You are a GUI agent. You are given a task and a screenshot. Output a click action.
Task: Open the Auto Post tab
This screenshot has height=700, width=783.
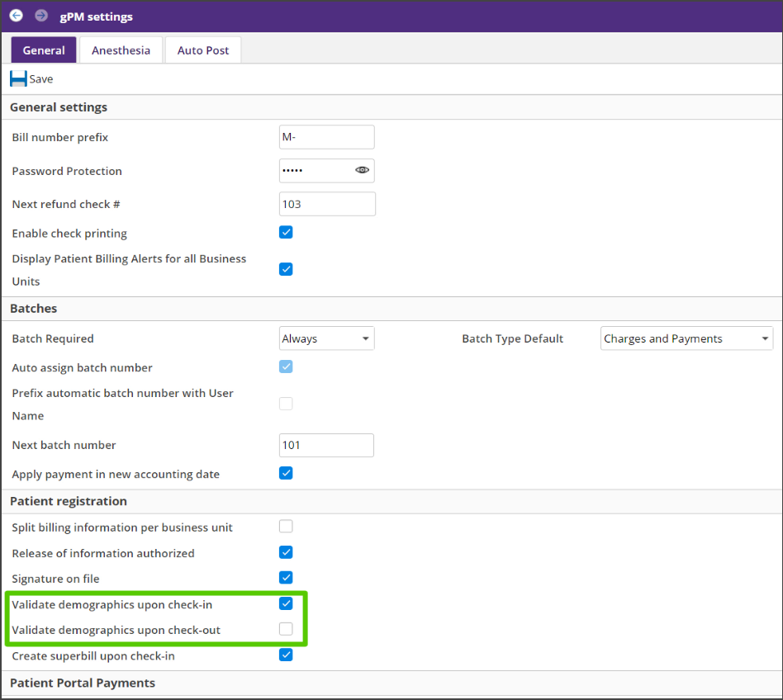203,50
